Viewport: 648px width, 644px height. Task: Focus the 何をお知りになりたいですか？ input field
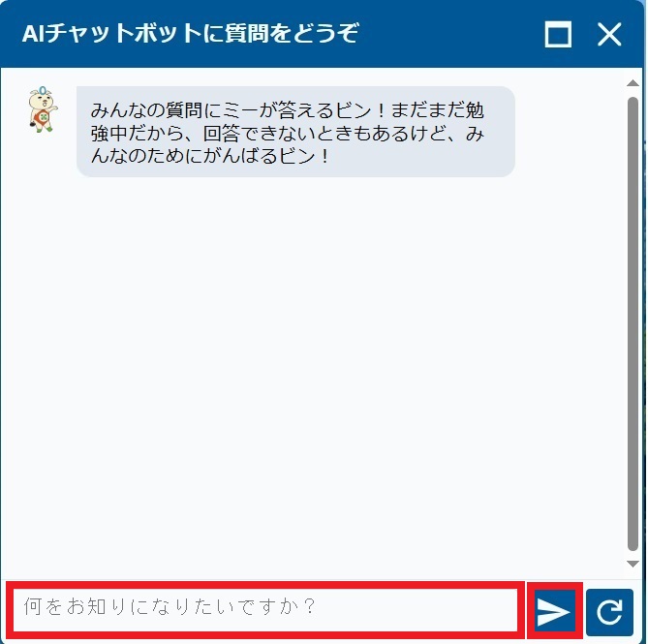(265, 610)
